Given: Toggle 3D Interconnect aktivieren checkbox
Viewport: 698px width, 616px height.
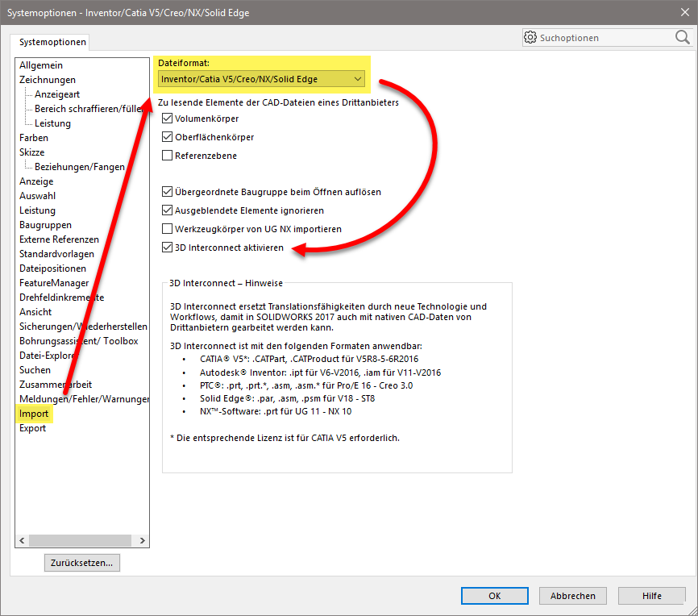Looking at the screenshot, I should (x=168, y=248).
